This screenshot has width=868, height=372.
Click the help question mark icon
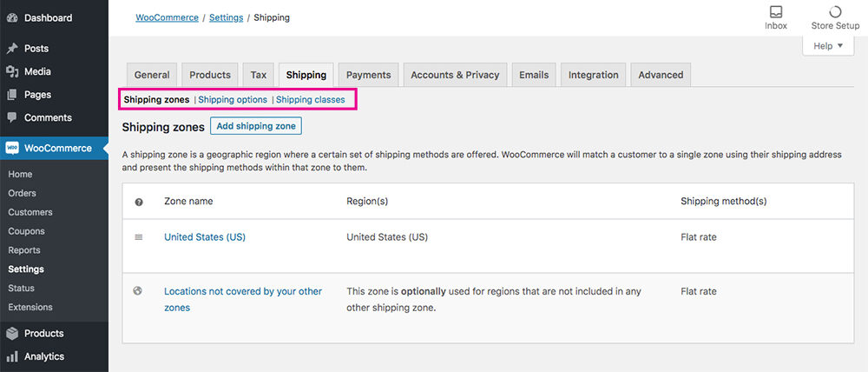click(139, 202)
